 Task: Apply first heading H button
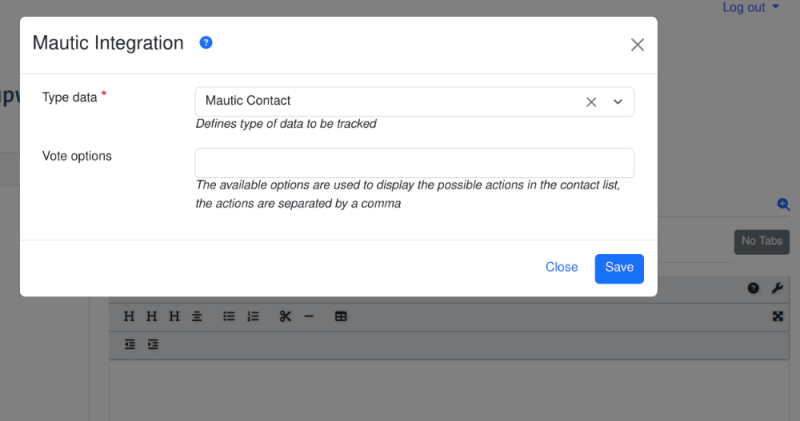[x=129, y=316]
